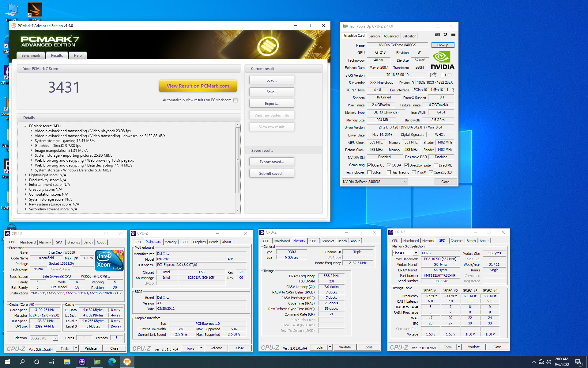The height and width of the screenshot is (368, 588).
Task: Toggle automatically view results on PCMark.com
Action: (x=236, y=100)
